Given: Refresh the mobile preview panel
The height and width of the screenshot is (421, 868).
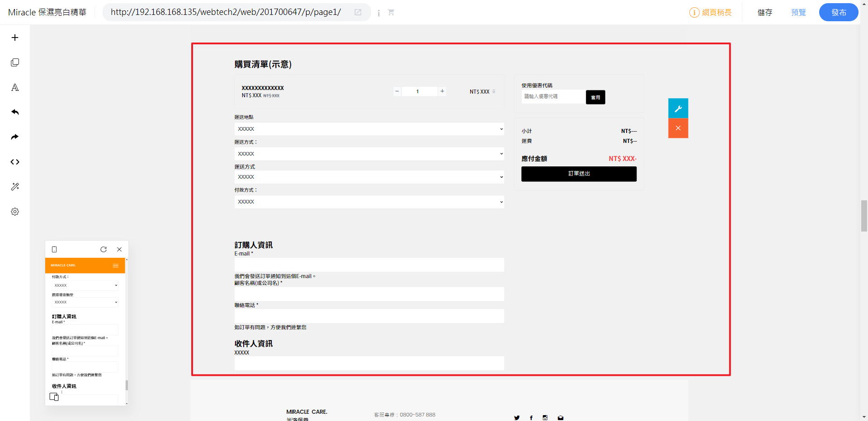Looking at the screenshot, I should (104, 250).
